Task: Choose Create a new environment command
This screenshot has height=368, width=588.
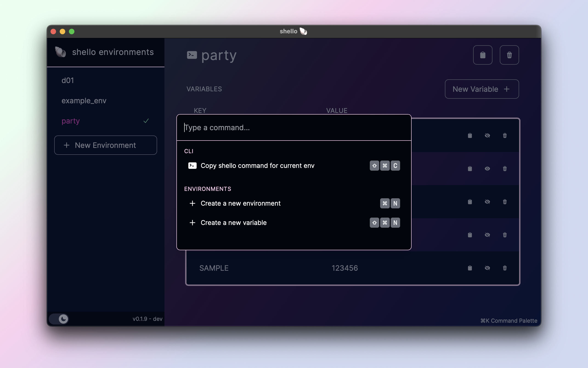Action: click(x=294, y=203)
